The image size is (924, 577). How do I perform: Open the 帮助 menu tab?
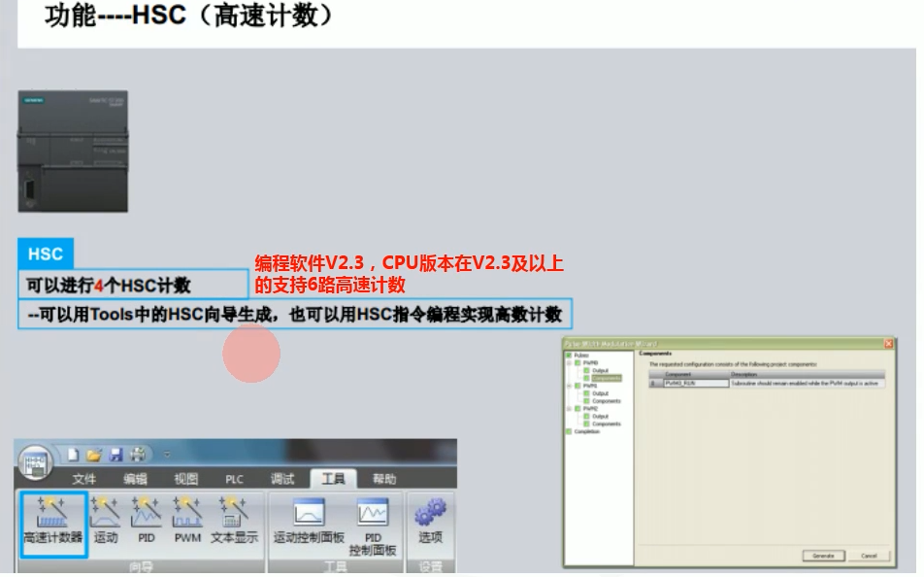(384, 479)
